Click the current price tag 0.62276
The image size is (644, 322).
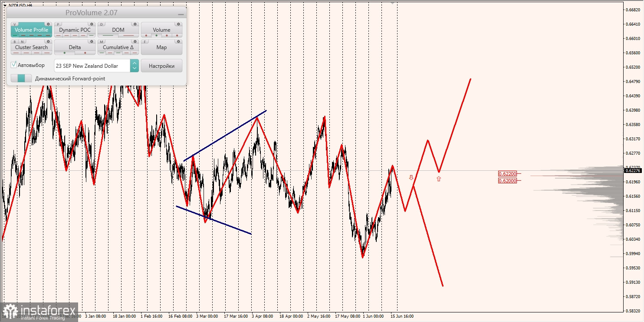633,170
